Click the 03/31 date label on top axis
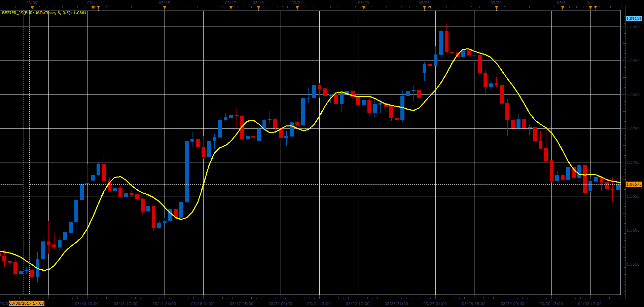The image size is (644, 307). click(562, 3)
